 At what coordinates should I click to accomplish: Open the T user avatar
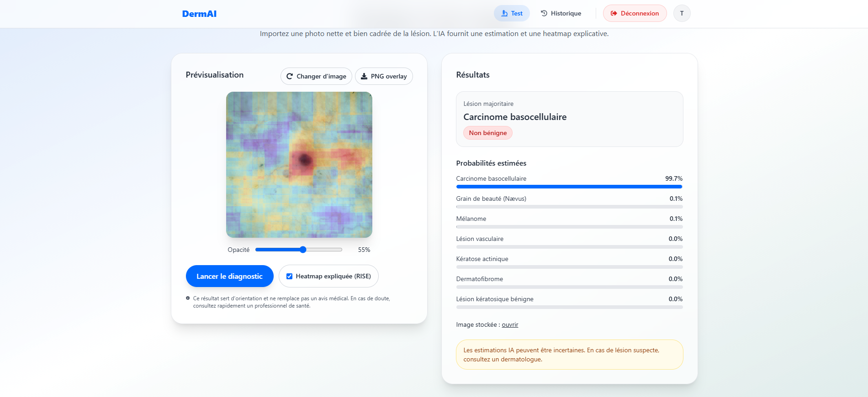[682, 13]
